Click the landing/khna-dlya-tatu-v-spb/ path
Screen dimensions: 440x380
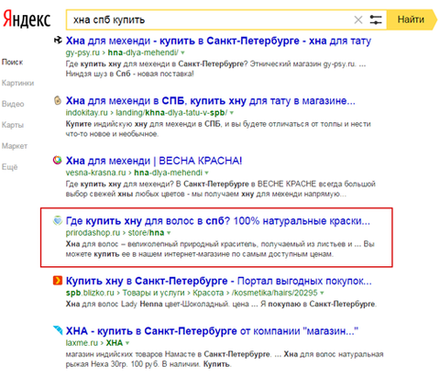coord(171,113)
